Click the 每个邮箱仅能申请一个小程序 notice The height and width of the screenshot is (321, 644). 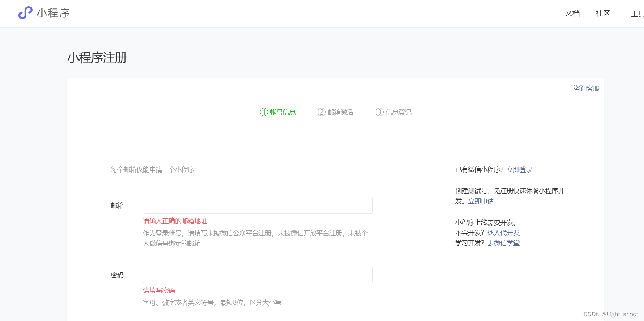[x=152, y=170]
